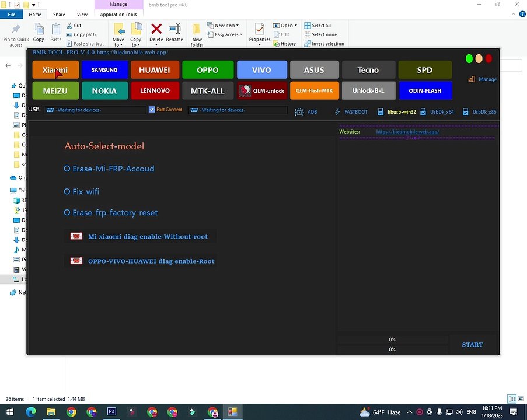Select the NOKIA section
The width and height of the screenshot is (527, 420).
[x=104, y=90]
